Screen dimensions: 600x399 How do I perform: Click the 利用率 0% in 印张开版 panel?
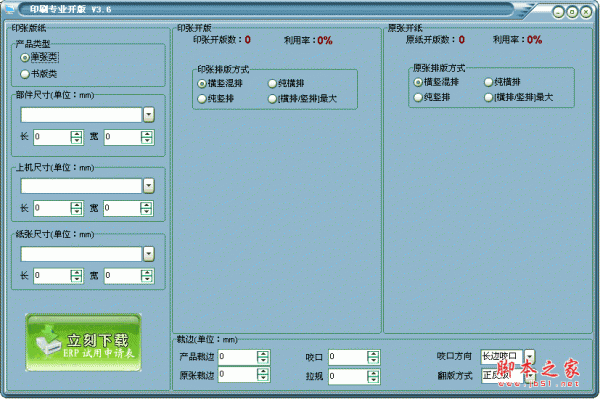[x=325, y=41]
